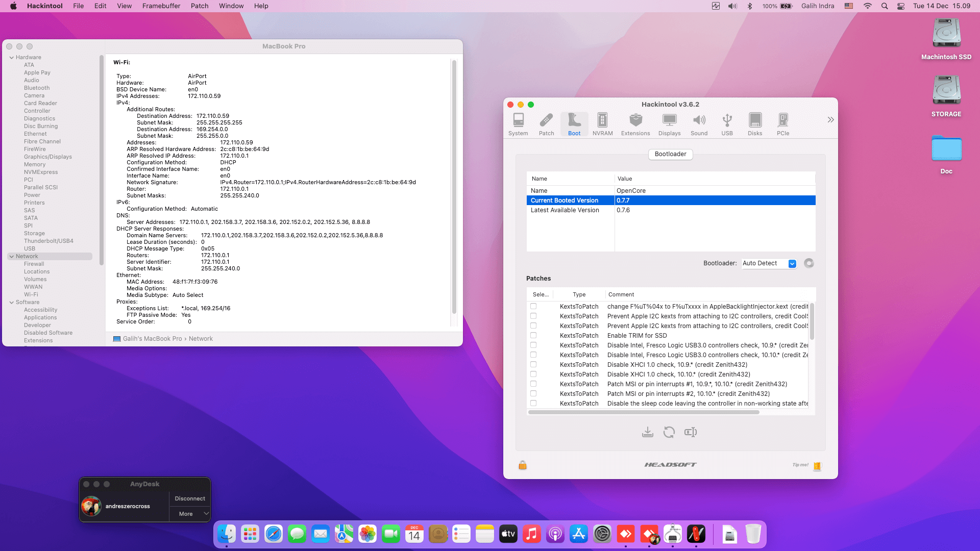The height and width of the screenshot is (551, 980).
Task: Tick checkbox for Fresco Logic USB3.0 10.10 patch
Action: [x=533, y=355]
